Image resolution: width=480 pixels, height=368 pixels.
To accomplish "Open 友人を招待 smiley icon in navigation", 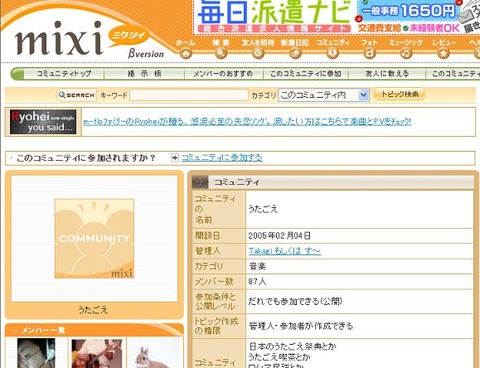I will (x=258, y=53).
